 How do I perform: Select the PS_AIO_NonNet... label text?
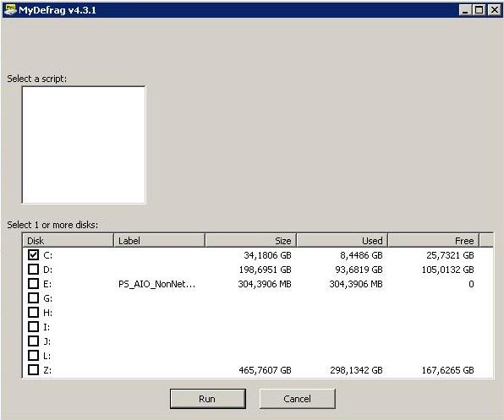click(x=156, y=284)
